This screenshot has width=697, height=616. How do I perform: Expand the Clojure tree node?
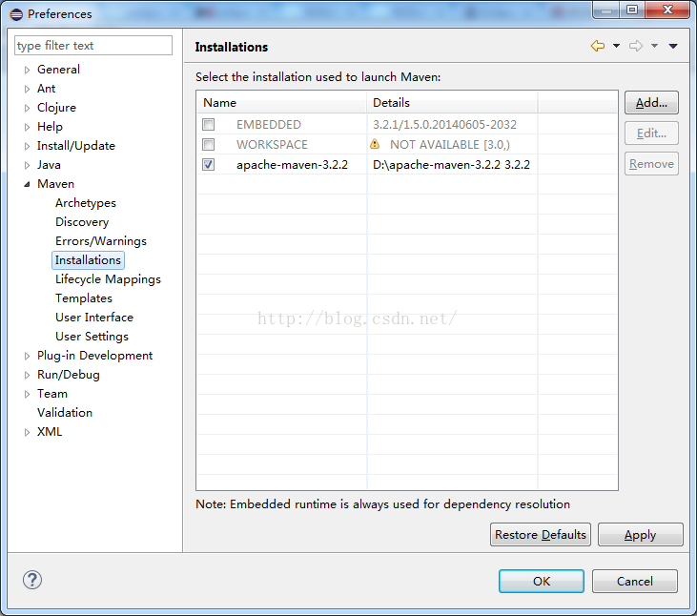27,108
